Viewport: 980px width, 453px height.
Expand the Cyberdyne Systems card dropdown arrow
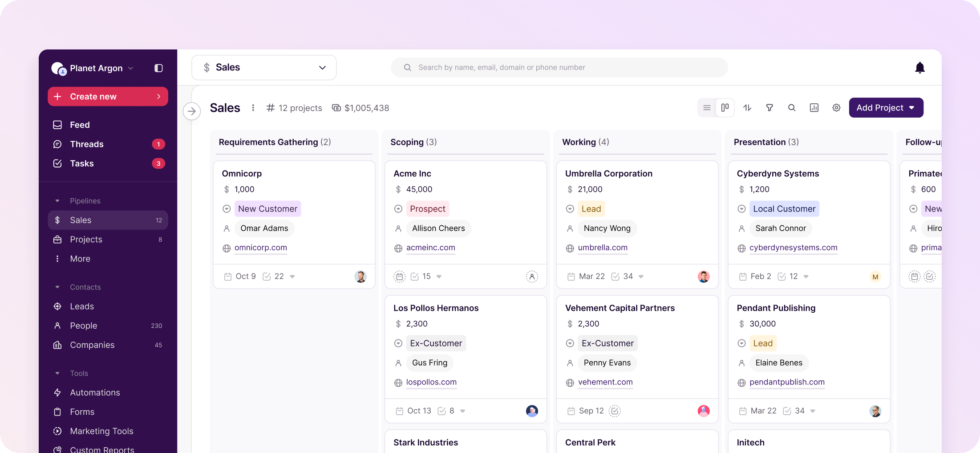pyautogui.click(x=806, y=277)
